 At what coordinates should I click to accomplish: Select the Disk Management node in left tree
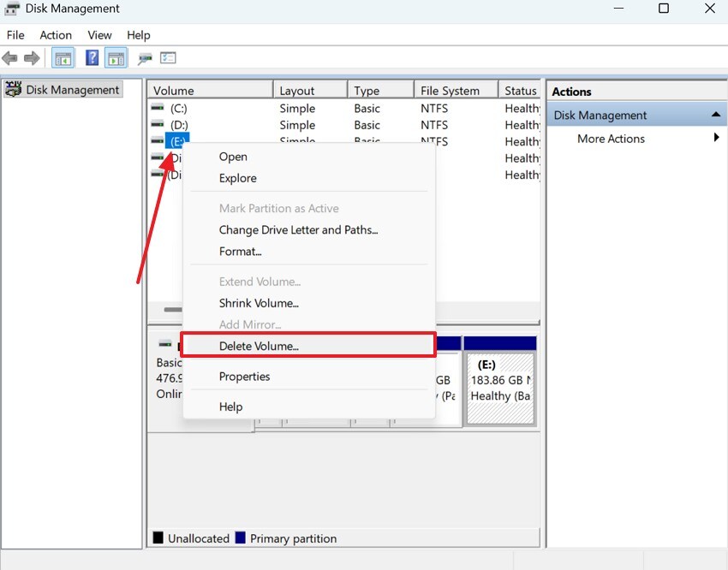(72, 89)
